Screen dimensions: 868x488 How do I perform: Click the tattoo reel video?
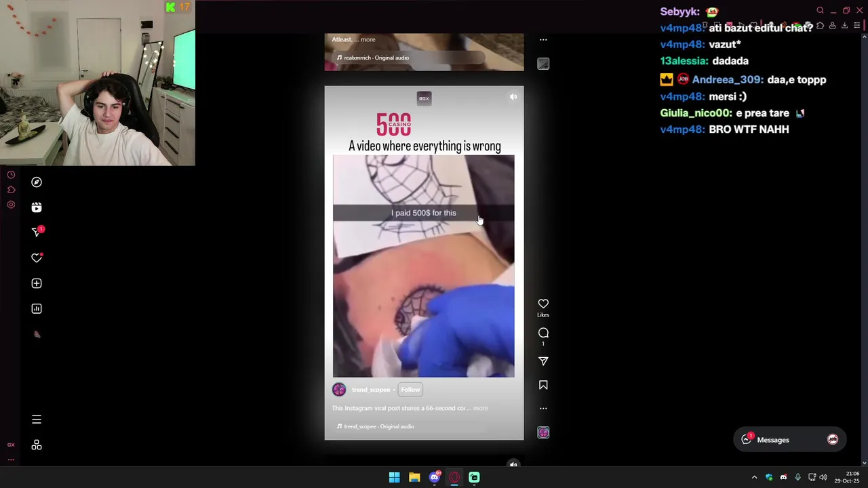tap(424, 266)
